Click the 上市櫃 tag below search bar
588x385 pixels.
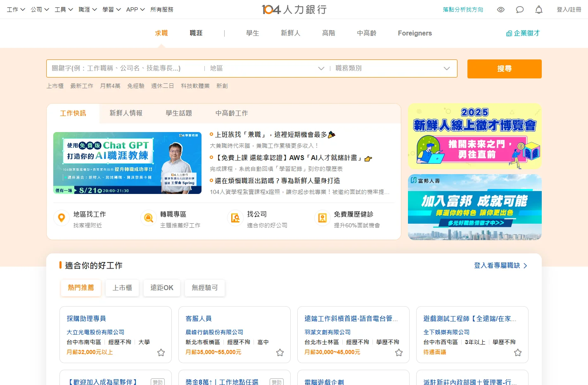click(x=55, y=86)
